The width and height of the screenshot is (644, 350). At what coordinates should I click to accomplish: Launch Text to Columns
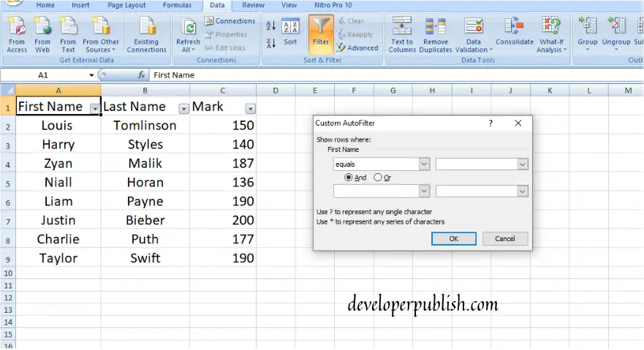coord(402,35)
